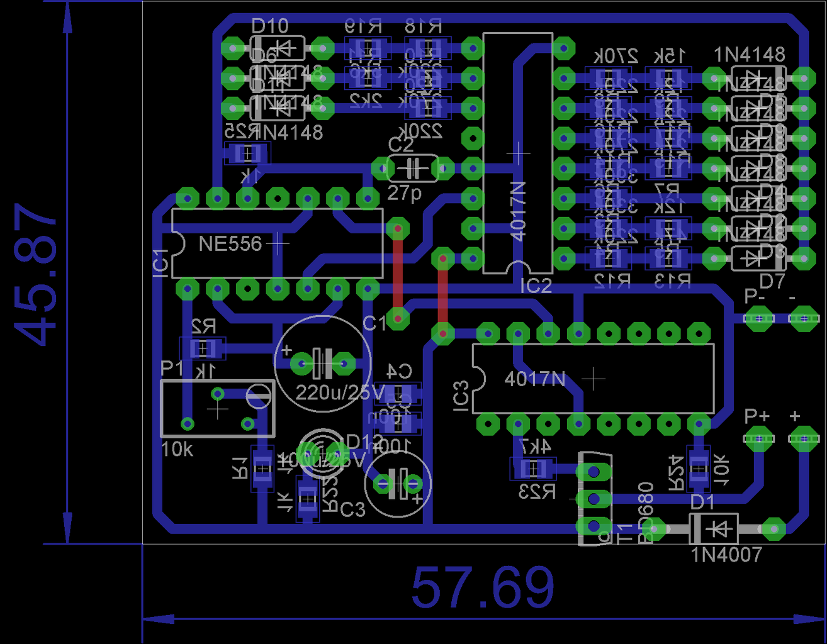Viewport: 827px width, 644px height.
Task: Select the mirrored R13 designator
Action: (672, 281)
